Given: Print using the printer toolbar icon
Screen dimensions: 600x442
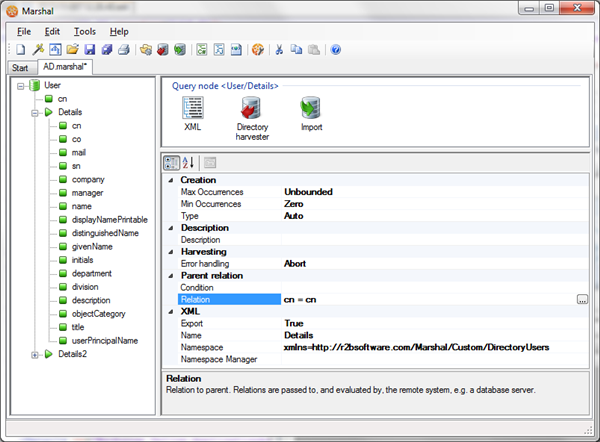Looking at the screenshot, I should pyautogui.click(x=124, y=49).
